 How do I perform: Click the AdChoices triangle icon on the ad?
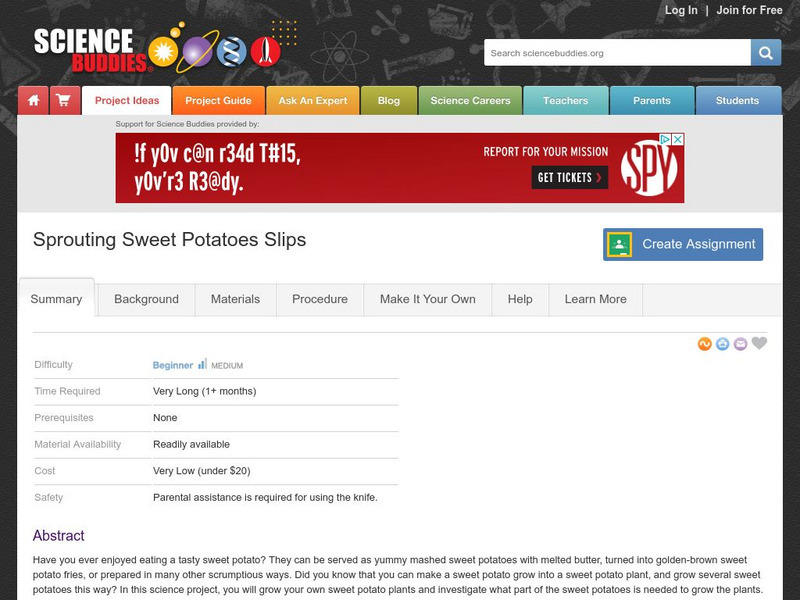pos(665,139)
